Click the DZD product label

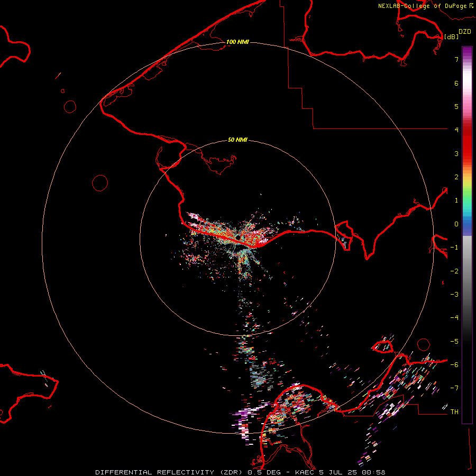coord(464,32)
